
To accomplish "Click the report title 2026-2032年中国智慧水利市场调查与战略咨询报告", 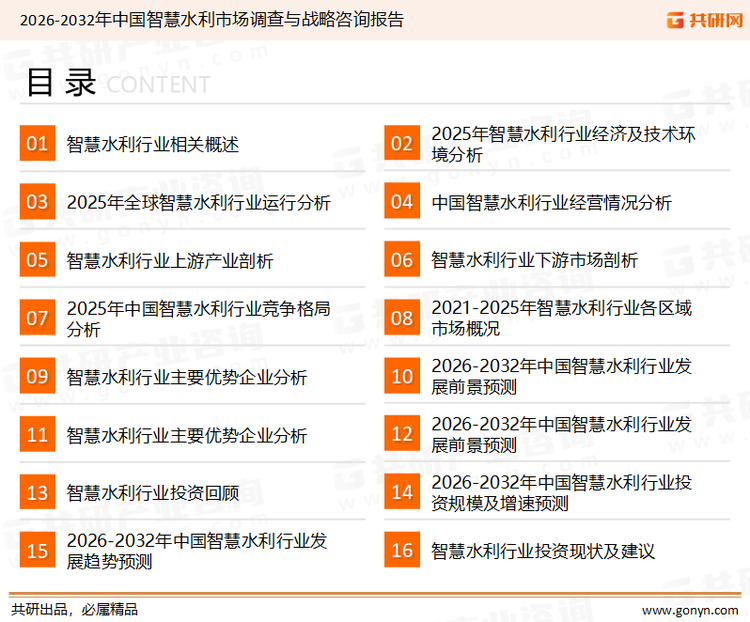I will coord(212,20).
